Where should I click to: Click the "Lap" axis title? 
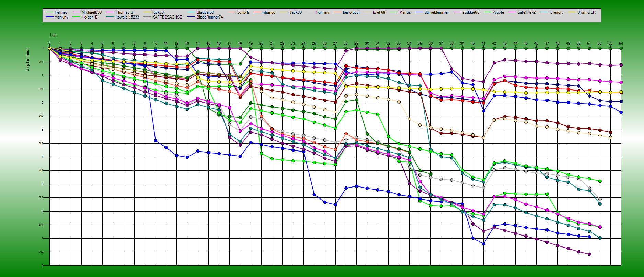tap(53, 35)
